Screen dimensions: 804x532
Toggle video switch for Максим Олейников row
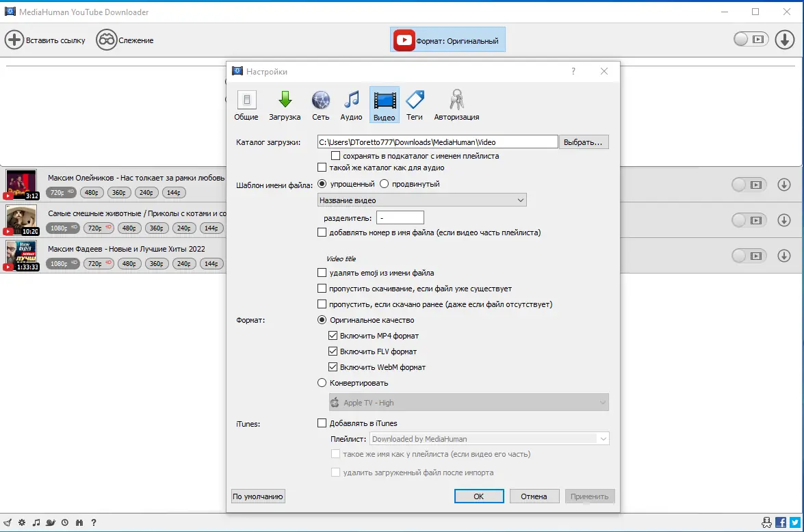pos(749,185)
